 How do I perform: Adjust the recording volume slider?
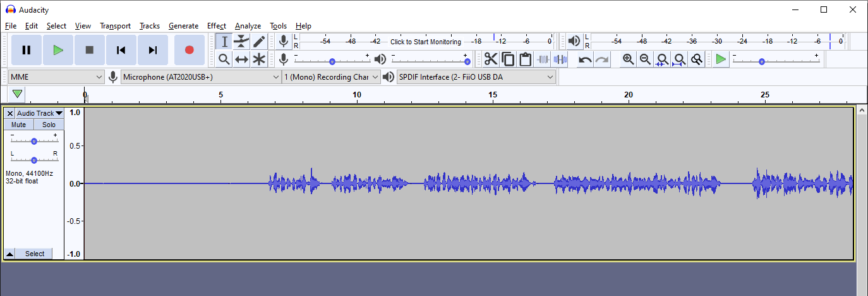pyautogui.click(x=332, y=61)
